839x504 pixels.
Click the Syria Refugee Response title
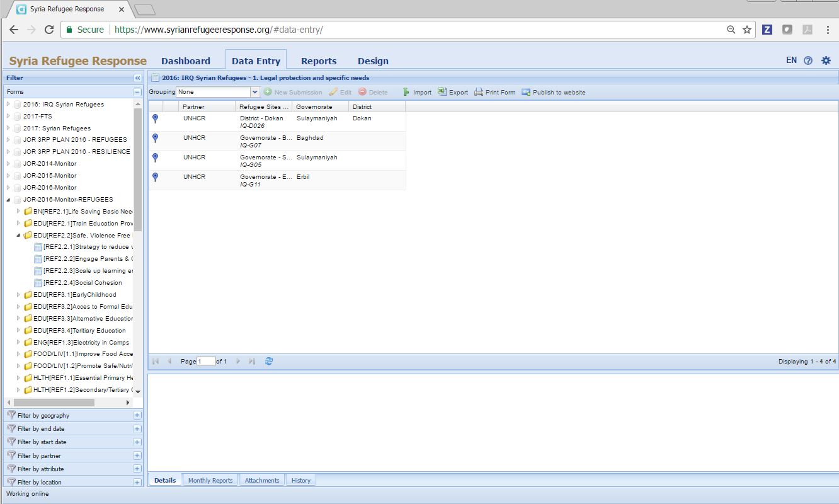[78, 61]
